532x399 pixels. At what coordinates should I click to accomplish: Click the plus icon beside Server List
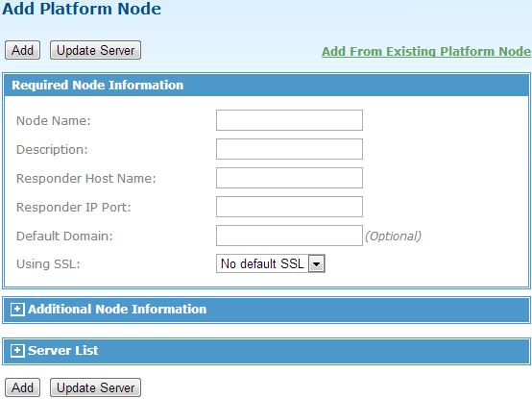(17, 350)
